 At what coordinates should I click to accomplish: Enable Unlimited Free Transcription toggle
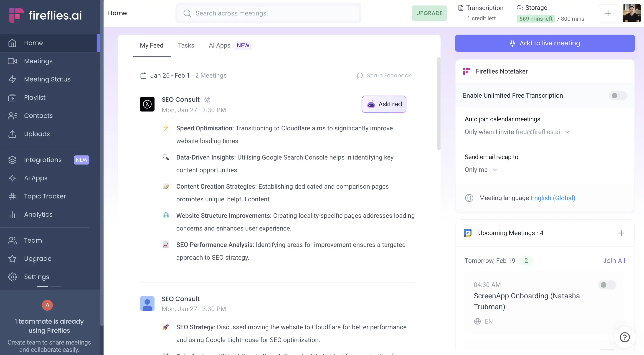tap(618, 96)
